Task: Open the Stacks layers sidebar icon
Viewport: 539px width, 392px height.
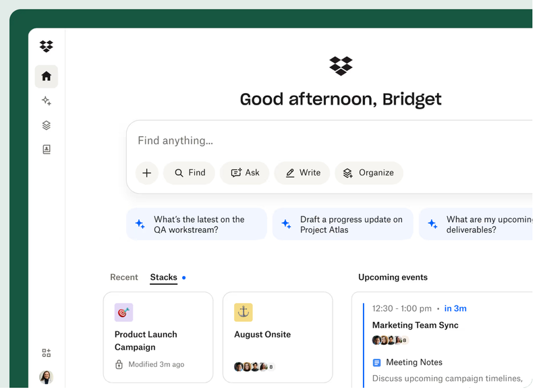Action: [x=47, y=125]
